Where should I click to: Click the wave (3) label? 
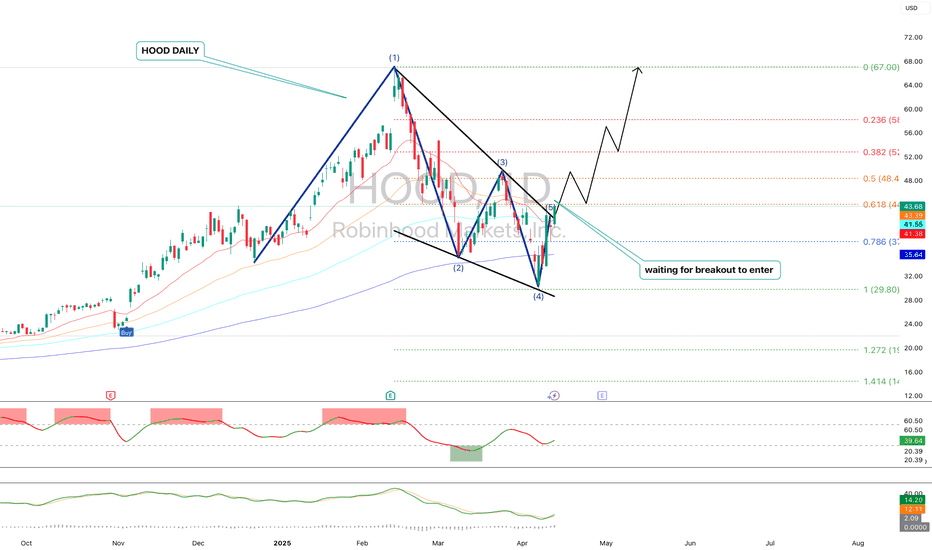pyautogui.click(x=502, y=162)
